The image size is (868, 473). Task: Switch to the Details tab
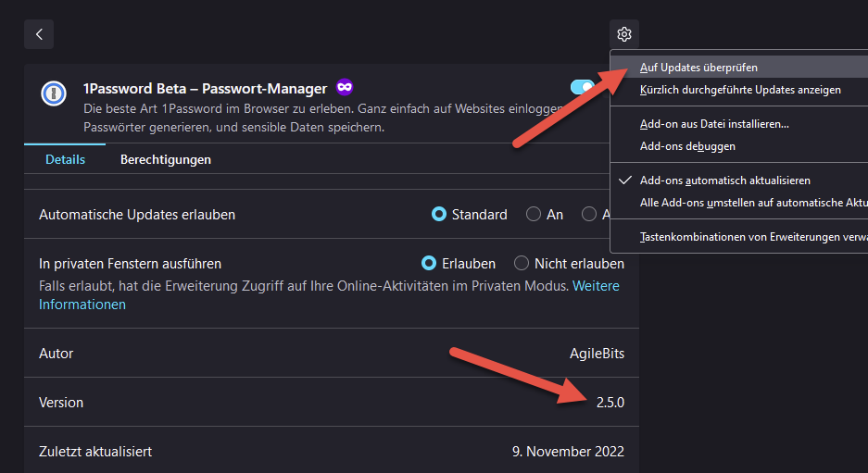pos(65,159)
